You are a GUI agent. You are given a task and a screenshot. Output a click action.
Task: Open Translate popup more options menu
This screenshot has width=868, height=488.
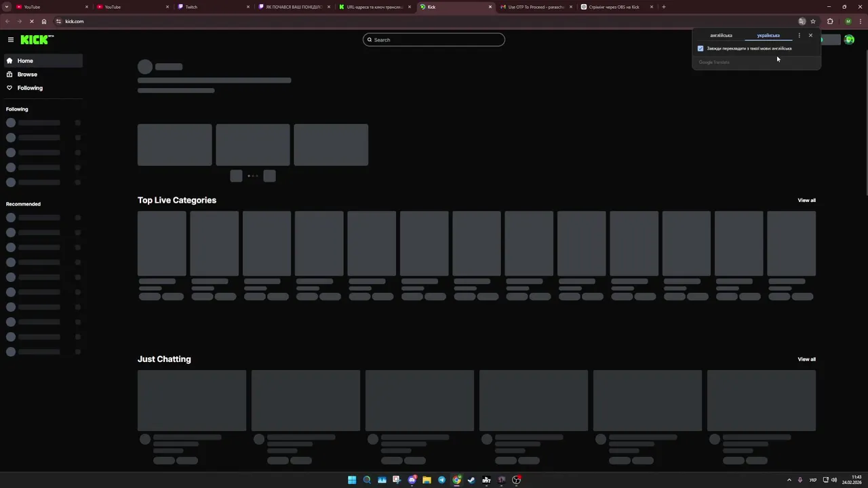click(799, 35)
